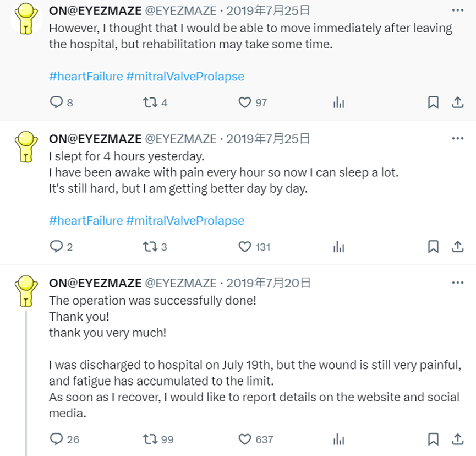Share the 'operation was successfully done' tweet
476x456 pixels.
[457, 439]
